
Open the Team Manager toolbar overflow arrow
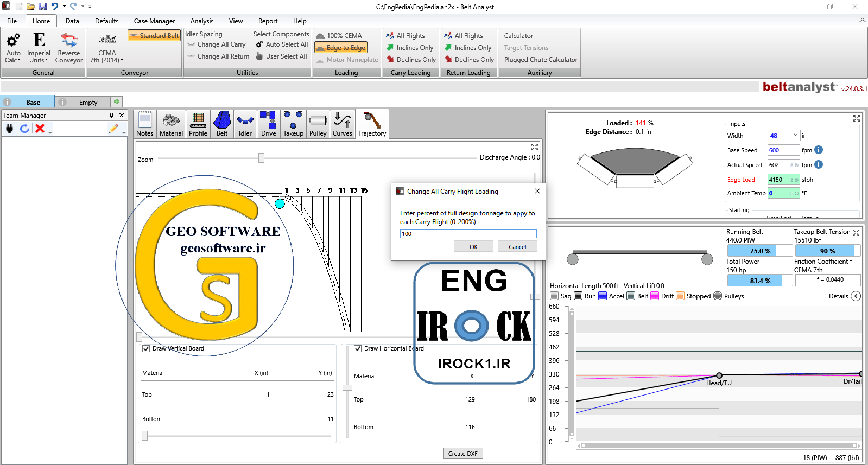coord(50,132)
